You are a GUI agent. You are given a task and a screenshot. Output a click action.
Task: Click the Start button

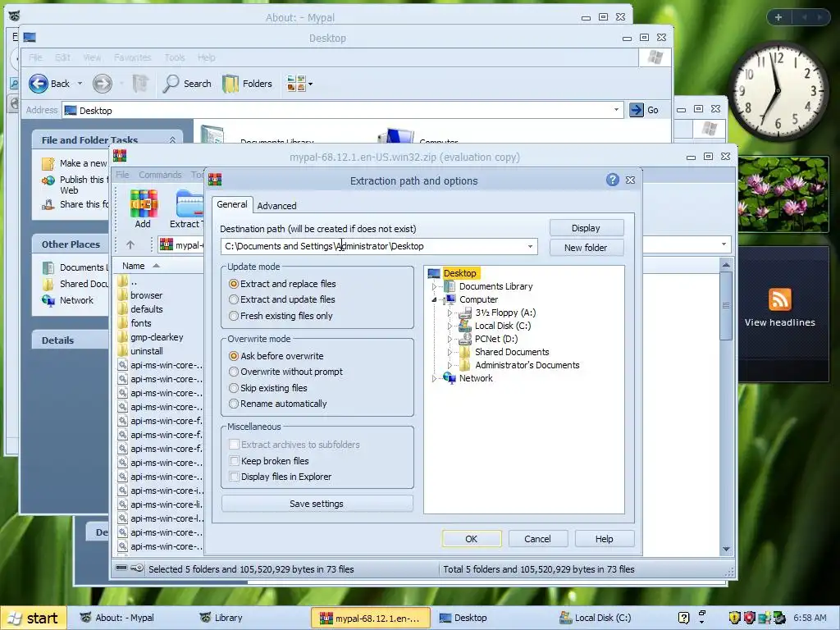[34, 618]
